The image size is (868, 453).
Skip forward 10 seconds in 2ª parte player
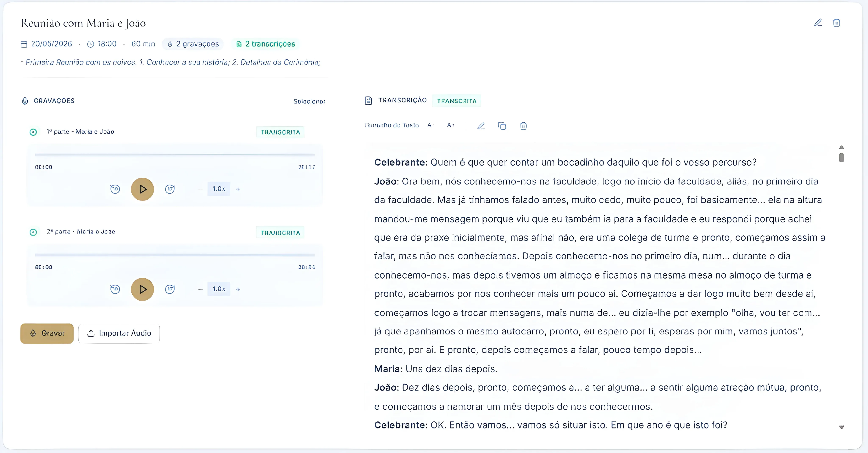click(x=170, y=289)
